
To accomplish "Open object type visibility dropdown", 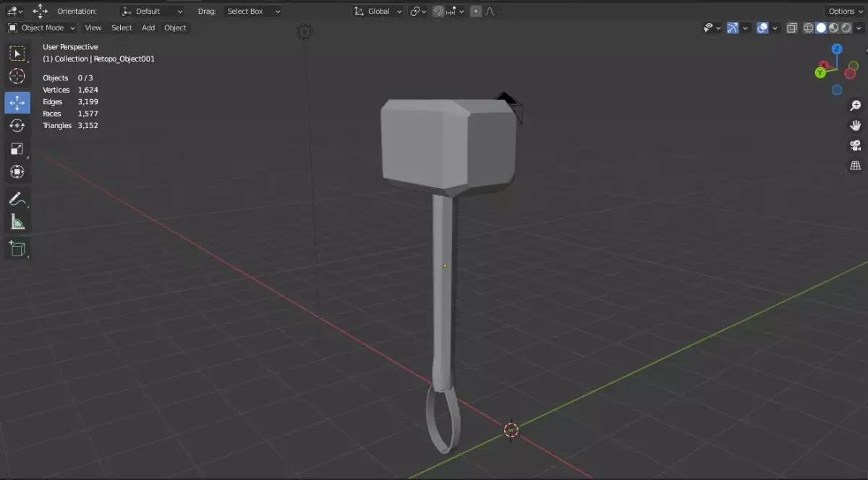I will pyautogui.click(x=712, y=28).
